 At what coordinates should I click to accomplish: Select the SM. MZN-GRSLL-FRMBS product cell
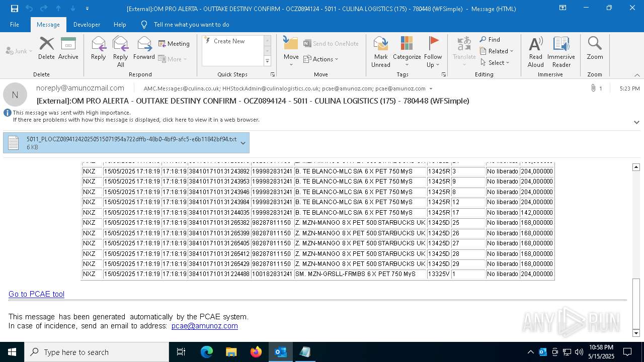point(360,274)
